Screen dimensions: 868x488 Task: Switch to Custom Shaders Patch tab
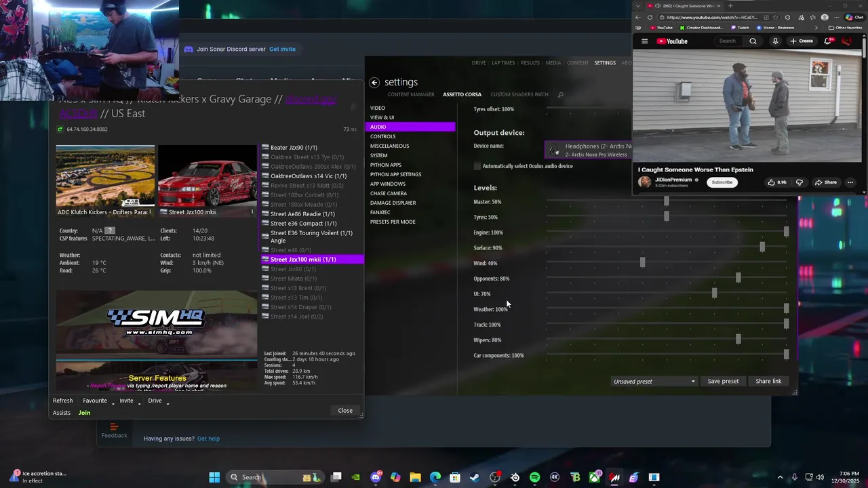click(x=519, y=95)
